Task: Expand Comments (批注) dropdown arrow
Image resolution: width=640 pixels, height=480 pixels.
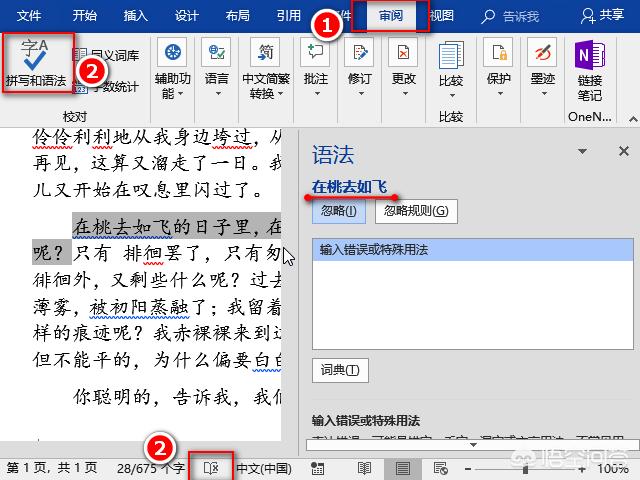Action: coord(317,93)
